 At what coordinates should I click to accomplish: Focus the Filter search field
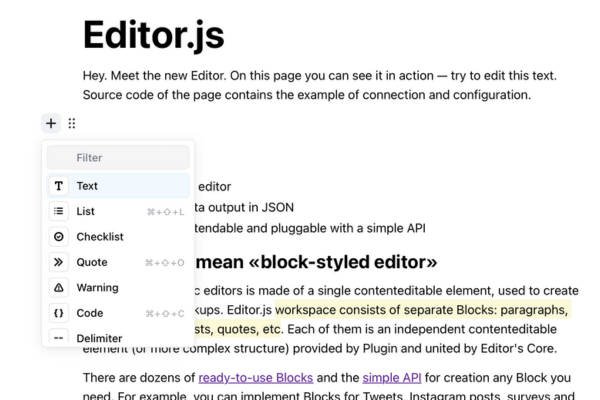coord(118,157)
